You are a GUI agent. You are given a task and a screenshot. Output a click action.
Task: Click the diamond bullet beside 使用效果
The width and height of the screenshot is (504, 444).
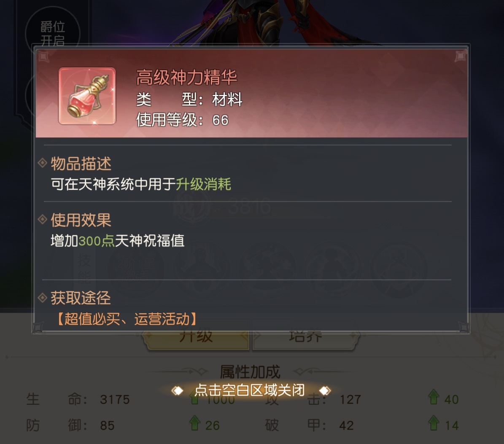(43, 219)
